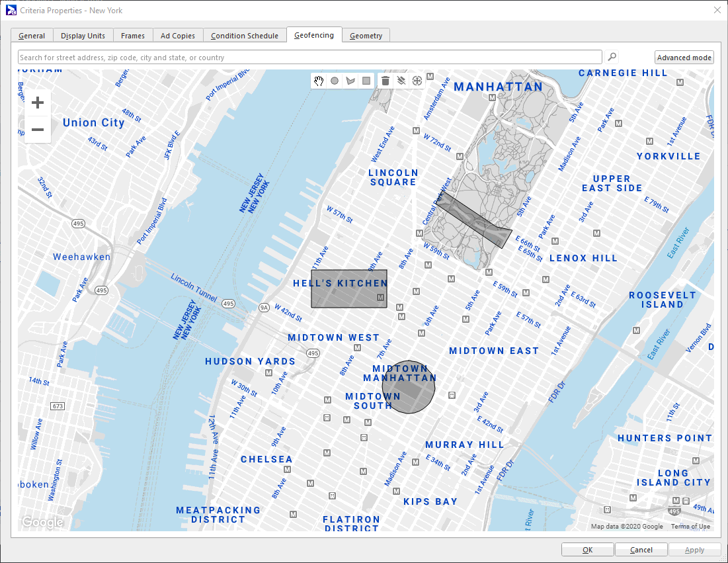Click the "Lincoln Tunnel" map label
The width and height of the screenshot is (728, 563).
pos(194,288)
